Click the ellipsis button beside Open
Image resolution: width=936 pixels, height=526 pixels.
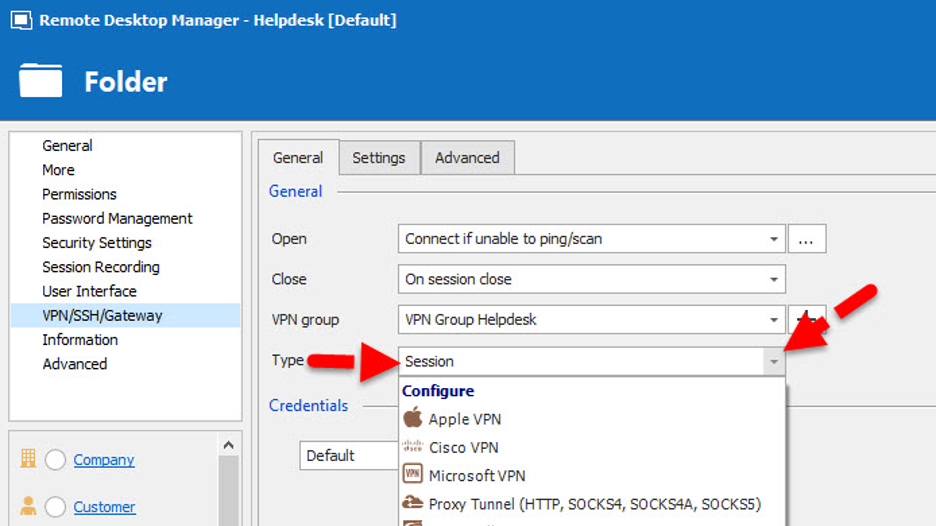pyautogui.click(x=806, y=239)
